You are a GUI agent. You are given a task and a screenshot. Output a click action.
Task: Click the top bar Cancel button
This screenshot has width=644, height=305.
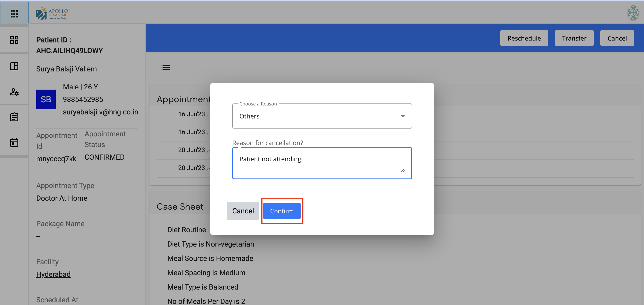[x=617, y=38]
